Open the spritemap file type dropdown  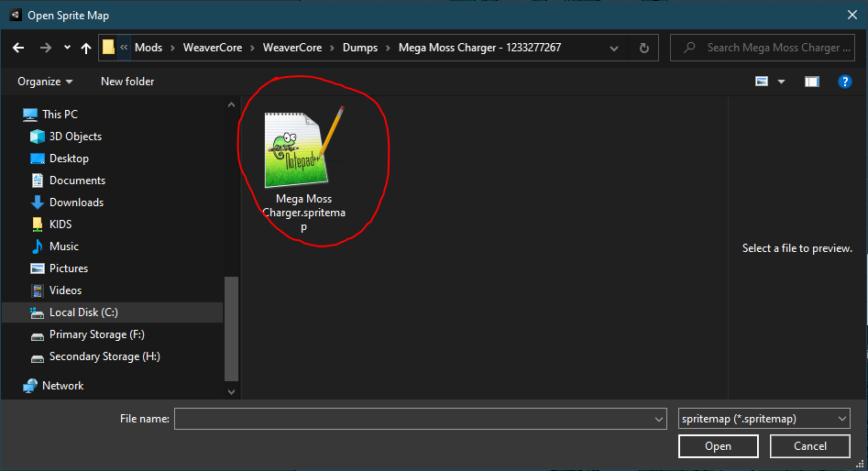pos(764,419)
